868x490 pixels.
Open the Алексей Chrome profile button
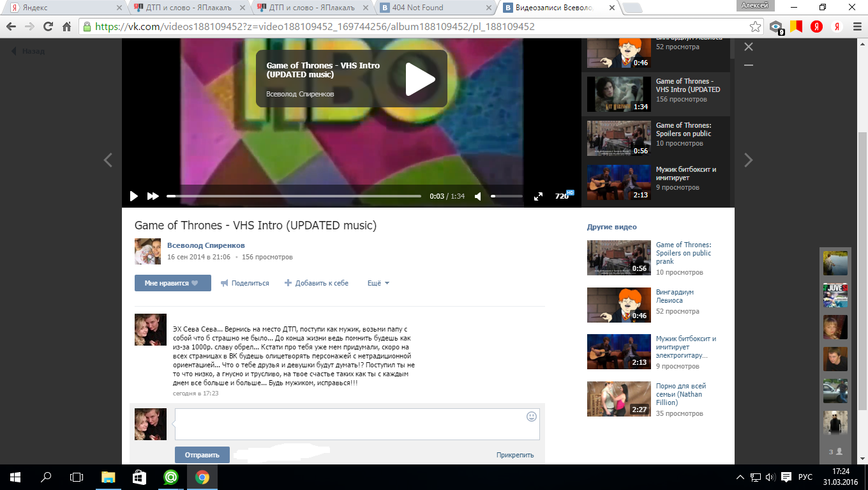(756, 5)
